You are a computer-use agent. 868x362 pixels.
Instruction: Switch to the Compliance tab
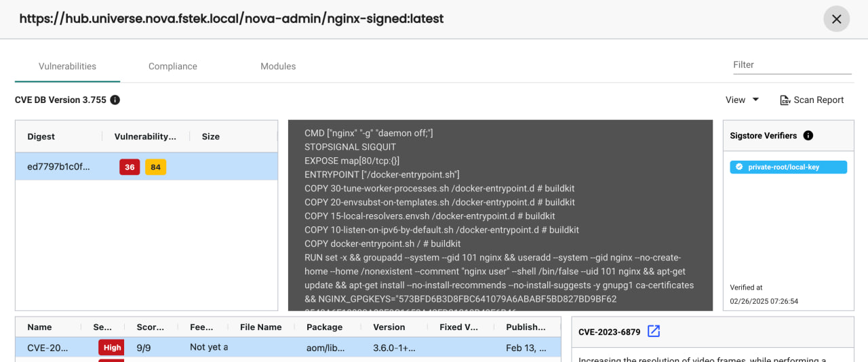coord(173,66)
